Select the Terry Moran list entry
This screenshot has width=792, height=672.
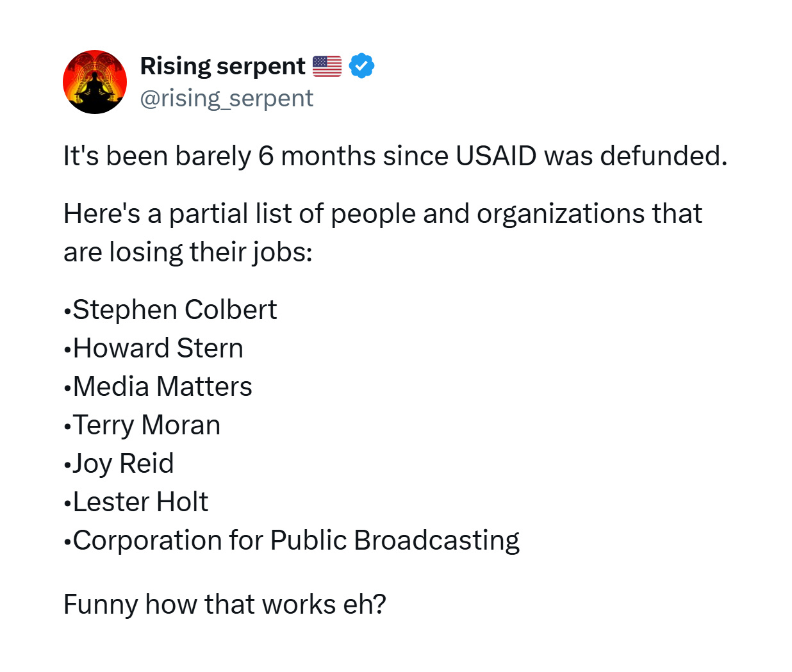(142, 425)
